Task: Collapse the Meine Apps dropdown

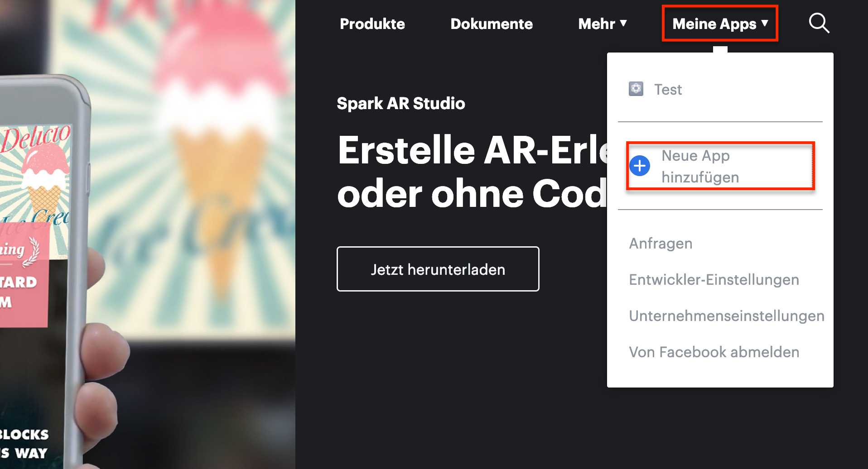Action: click(x=720, y=24)
